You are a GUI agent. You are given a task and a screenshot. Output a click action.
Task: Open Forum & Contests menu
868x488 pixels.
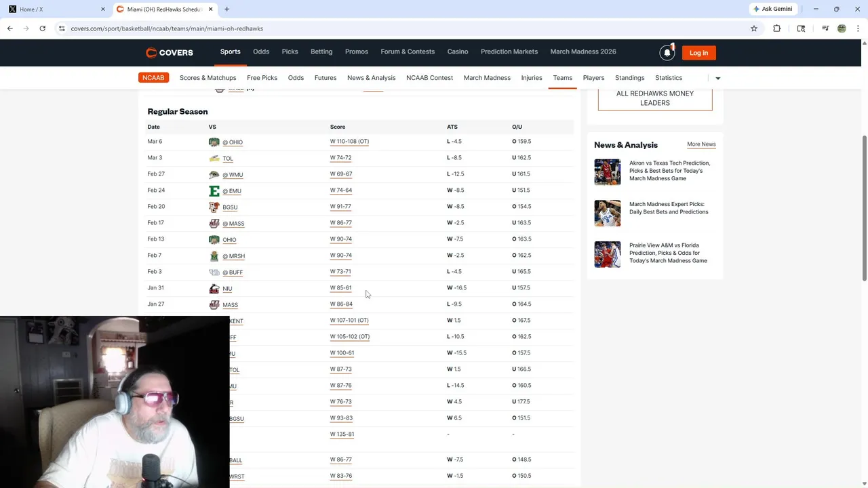(408, 52)
